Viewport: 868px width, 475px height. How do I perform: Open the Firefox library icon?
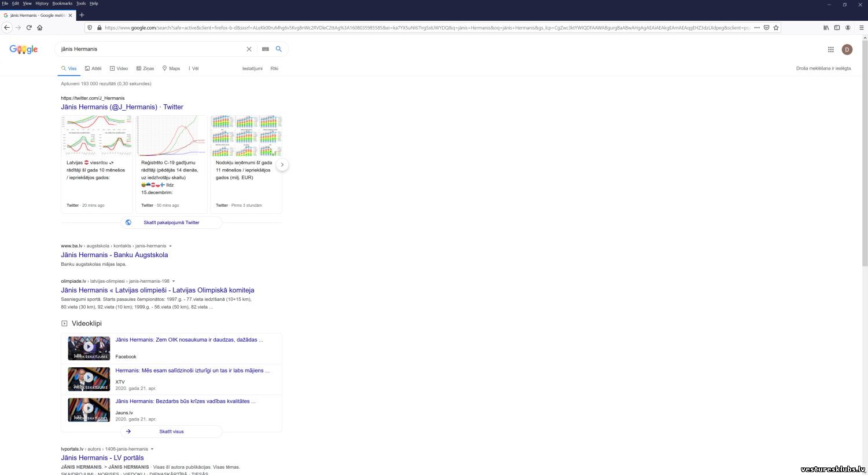(x=826, y=27)
